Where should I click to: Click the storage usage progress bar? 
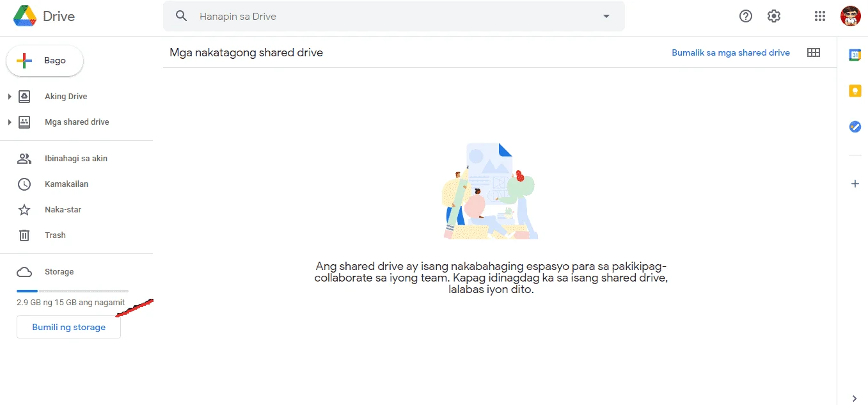[72, 291]
